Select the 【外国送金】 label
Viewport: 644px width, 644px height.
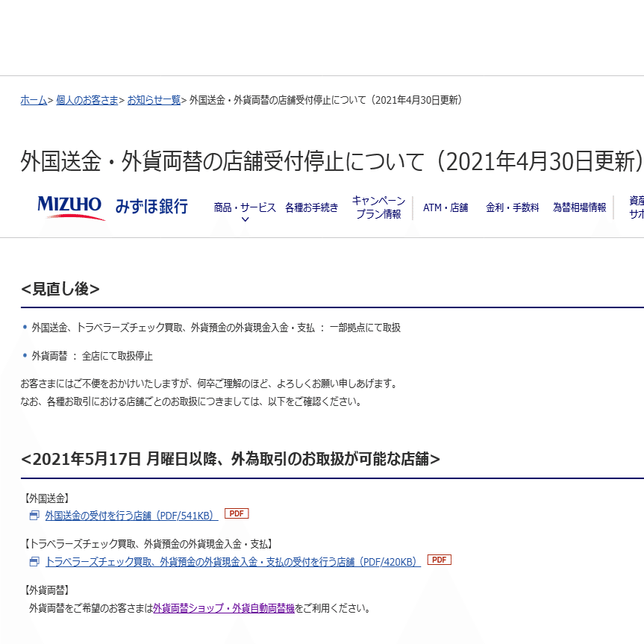[x=46, y=498]
